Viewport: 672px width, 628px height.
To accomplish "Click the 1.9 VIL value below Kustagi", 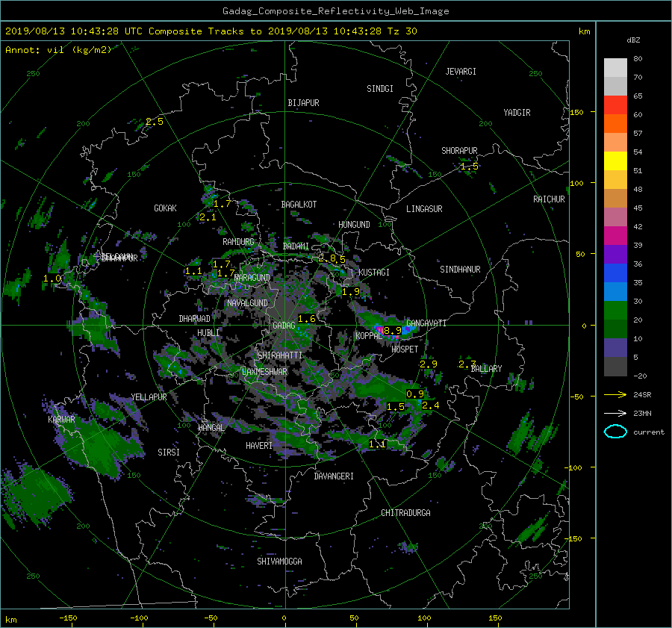I will [x=351, y=292].
